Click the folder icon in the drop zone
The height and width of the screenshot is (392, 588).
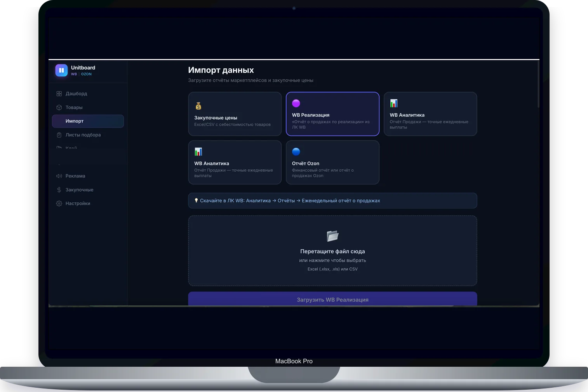click(333, 236)
